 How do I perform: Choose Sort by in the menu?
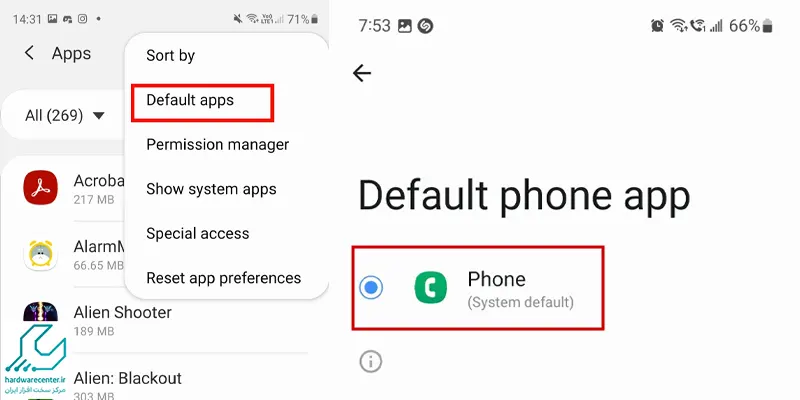170,55
